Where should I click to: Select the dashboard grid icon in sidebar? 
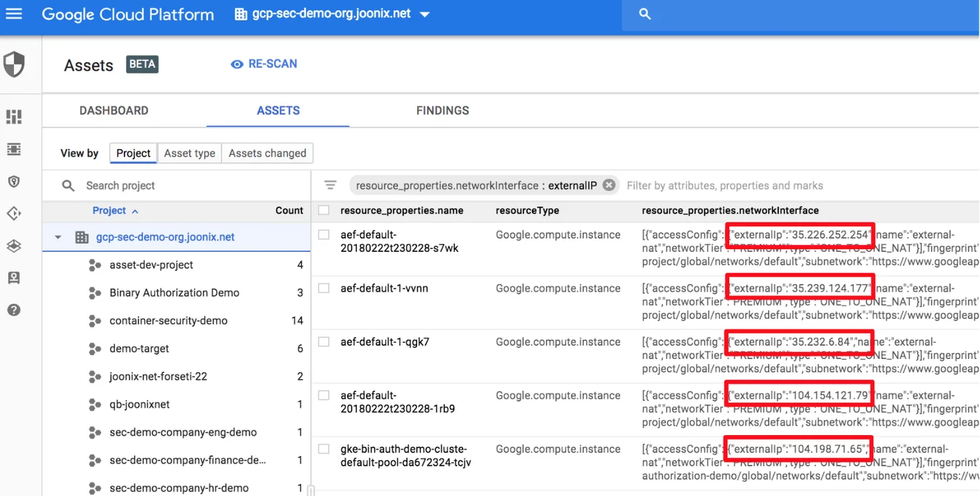[x=13, y=116]
